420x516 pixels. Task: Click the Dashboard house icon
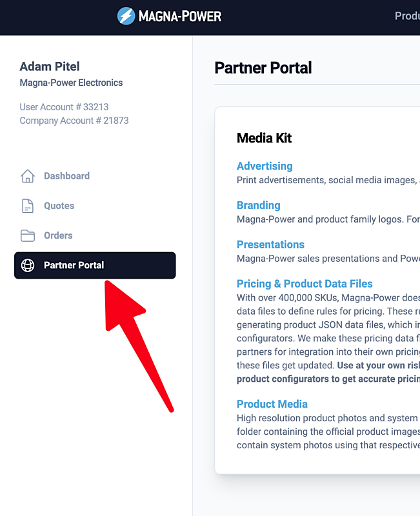[x=28, y=176]
